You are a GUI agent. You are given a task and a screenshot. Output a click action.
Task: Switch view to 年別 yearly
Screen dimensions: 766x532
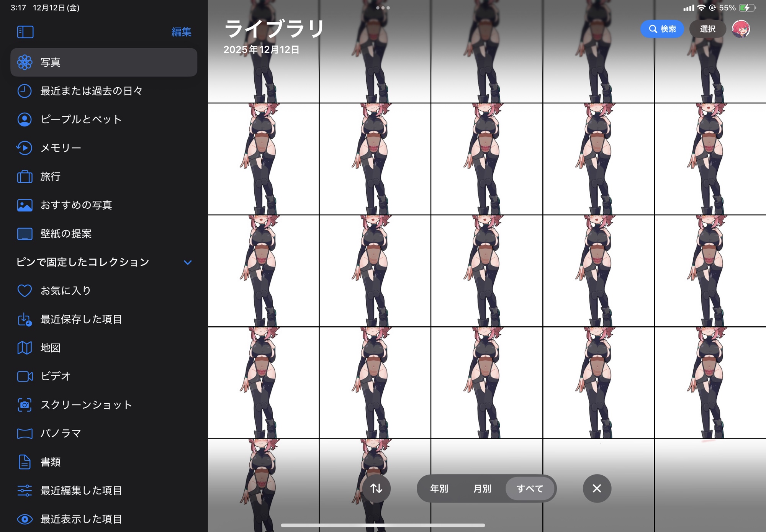click(x=439, y=489)
